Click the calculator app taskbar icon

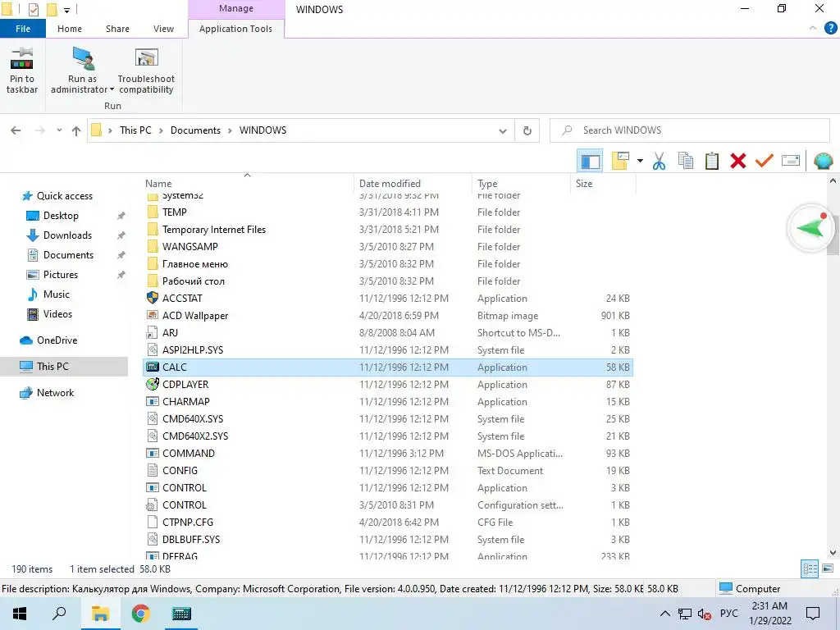pyautogui.click(x=181, y=614)
